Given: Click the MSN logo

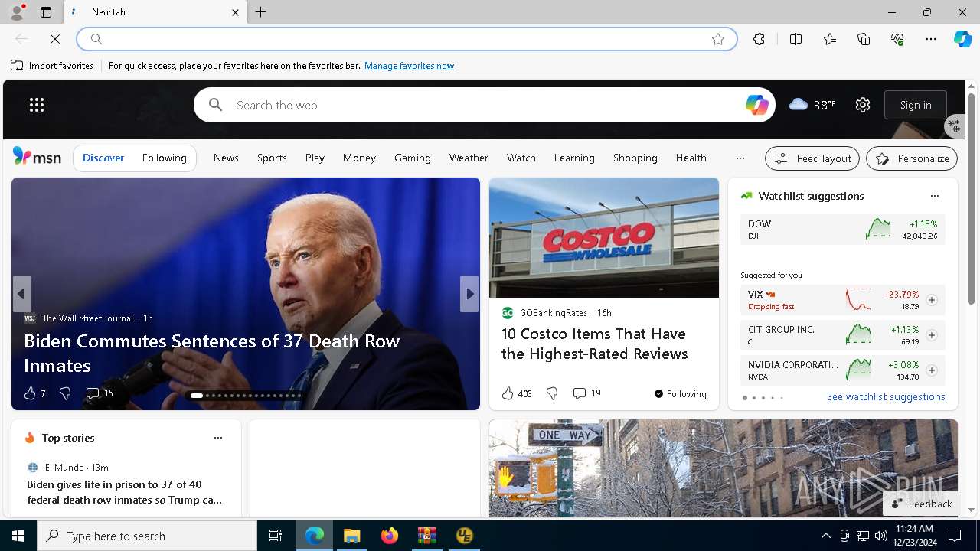Looking at the screenshot, I should (37, 157).
